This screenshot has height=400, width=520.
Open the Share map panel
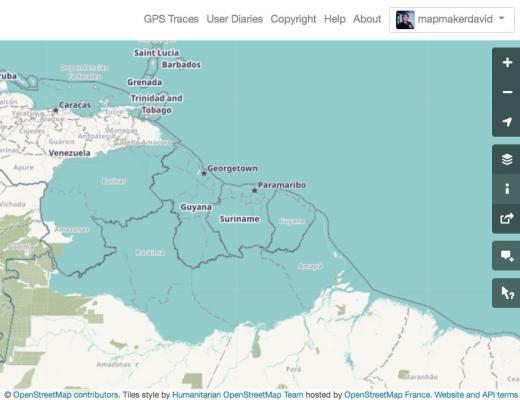click(507, 219)
